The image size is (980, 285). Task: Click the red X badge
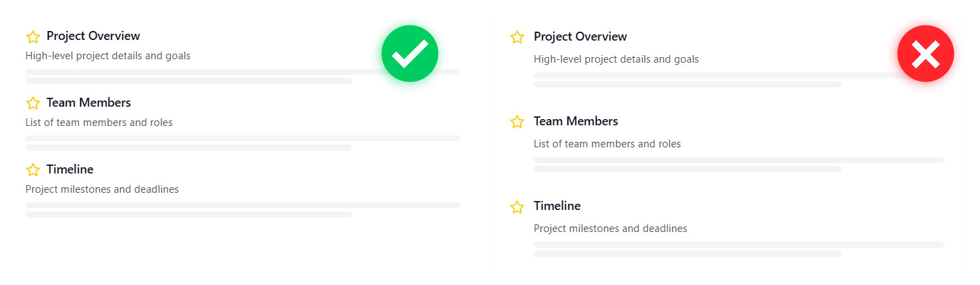tap(925, 54)
